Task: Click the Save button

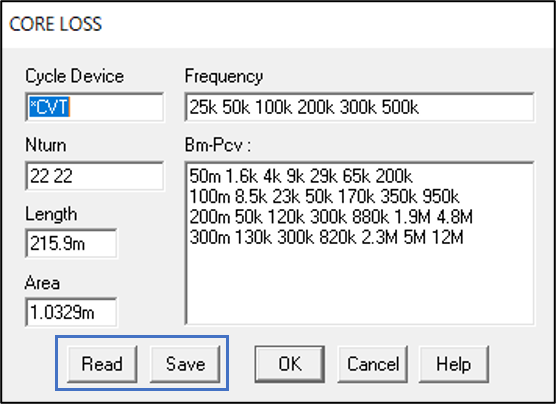Action: pos(185,364)
